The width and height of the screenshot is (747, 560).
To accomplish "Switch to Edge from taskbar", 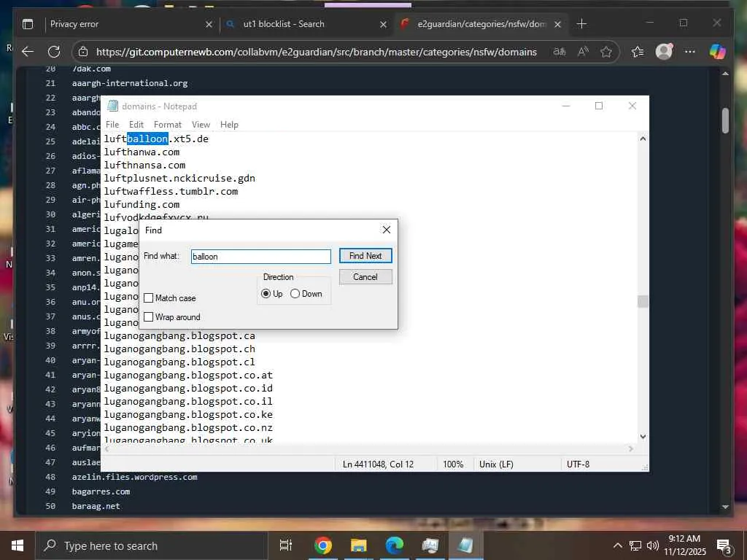I will click(394, 545).
